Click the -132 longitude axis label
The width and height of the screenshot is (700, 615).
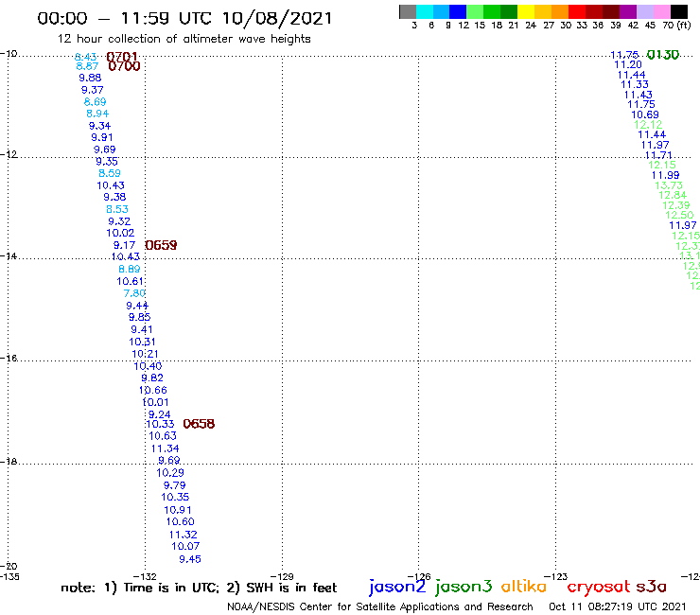(x=145, y=576)
